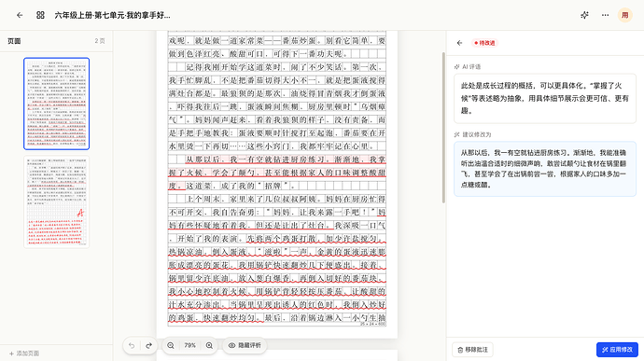The height and width of the screenshot is (361, 644).
Task: Return from the comment panel via back arrow
Action: point(459,43)
